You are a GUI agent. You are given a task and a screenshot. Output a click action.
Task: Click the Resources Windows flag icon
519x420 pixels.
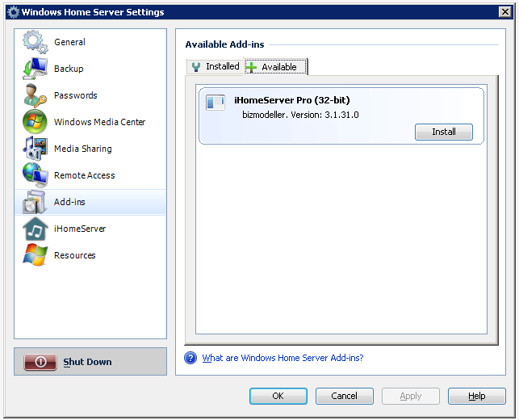pos(35,255)
